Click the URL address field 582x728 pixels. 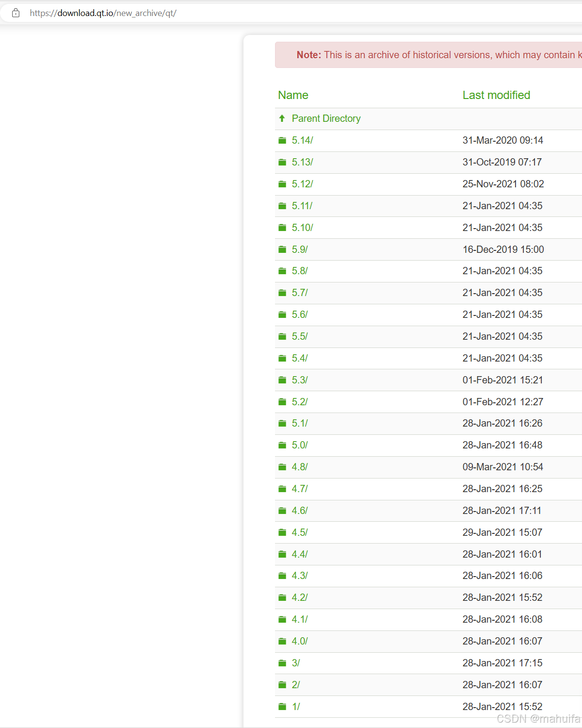291,13
